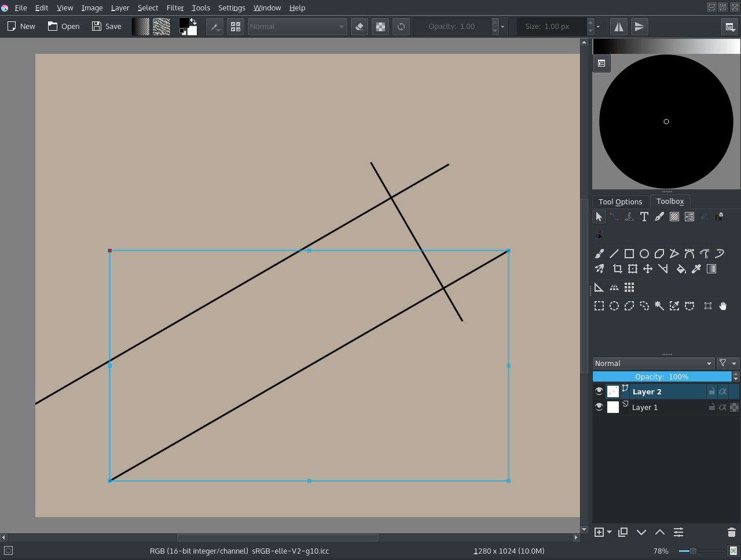Toggle horizontal mirror in the toolbar
741x560 pixels.
coord(618,26)
